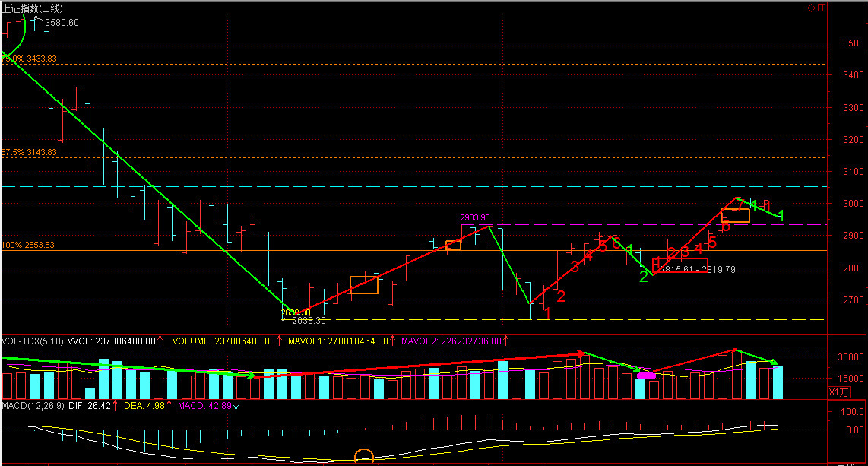Click the 2800 price axis label

click(x=853, y=268)
